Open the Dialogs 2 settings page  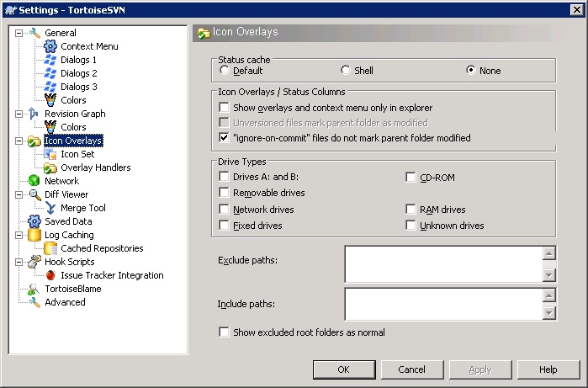(x=79, y=73)
